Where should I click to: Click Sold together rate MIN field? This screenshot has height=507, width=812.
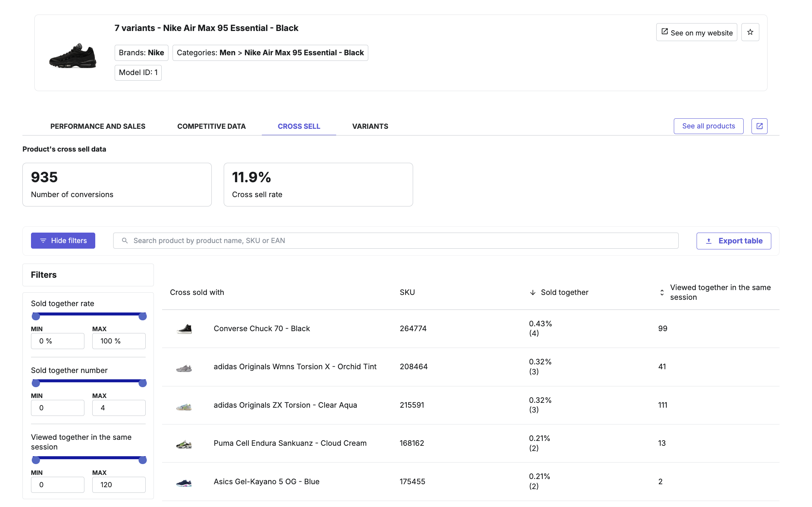[58, 341]
